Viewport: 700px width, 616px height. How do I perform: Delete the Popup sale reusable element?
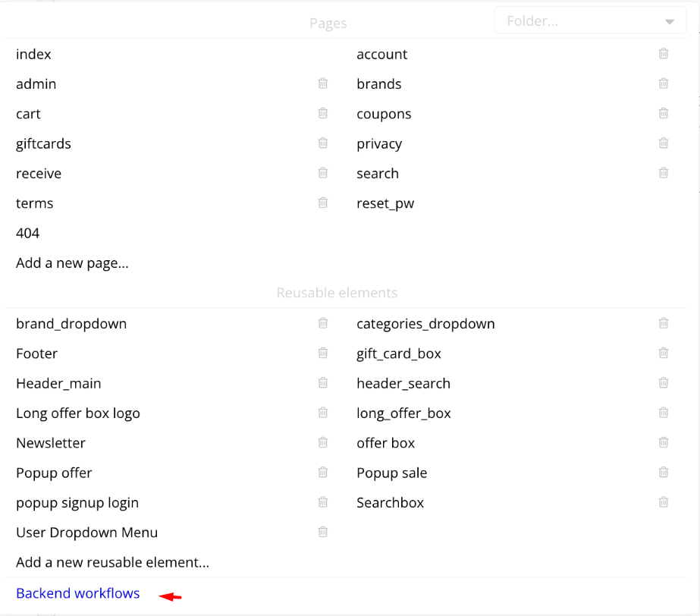[x=664, y=472]
